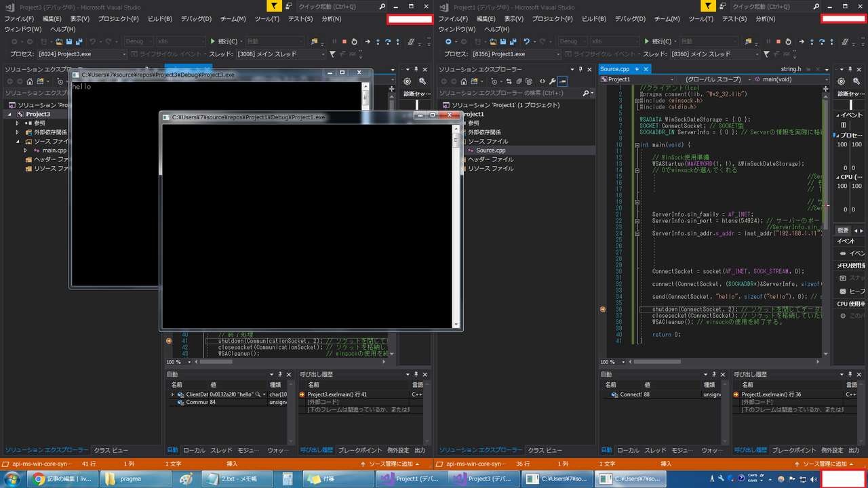Click View Code icon in Project1 Solution Explorer
The height and width of the screenshot is (488, 868).
pos(542,81)
